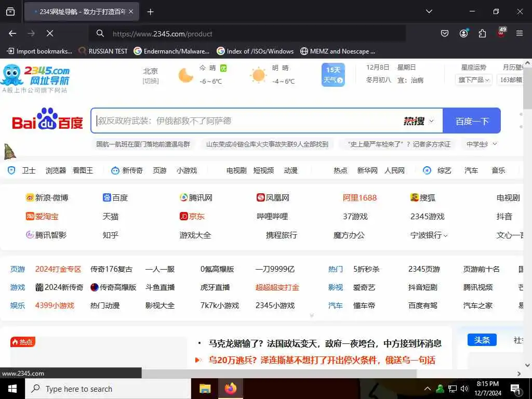Open 4399小游戏 link
Viewport: 532px width, 399px height.
[55, 305]
